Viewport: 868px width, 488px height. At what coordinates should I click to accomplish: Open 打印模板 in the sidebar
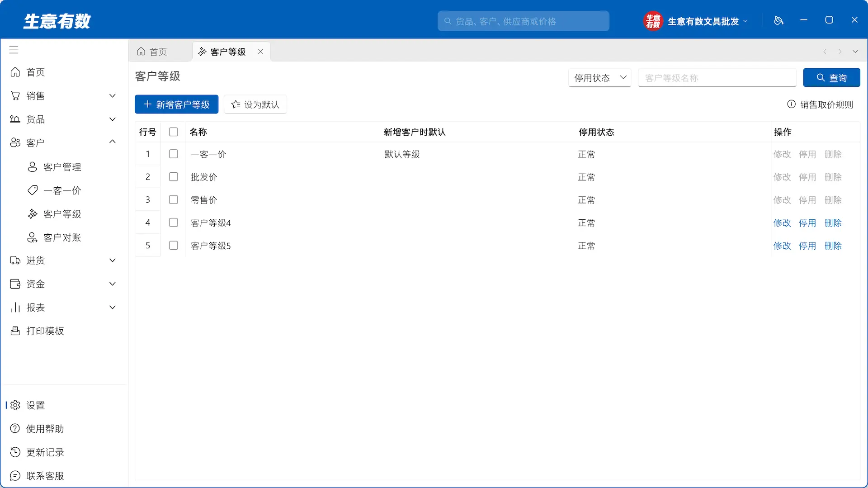coord(63,331)
